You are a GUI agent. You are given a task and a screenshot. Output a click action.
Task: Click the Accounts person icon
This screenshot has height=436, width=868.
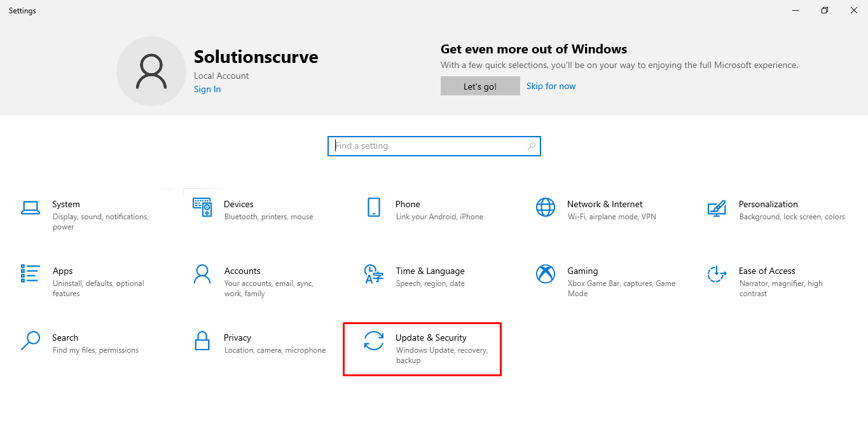[x=202, y=274]
